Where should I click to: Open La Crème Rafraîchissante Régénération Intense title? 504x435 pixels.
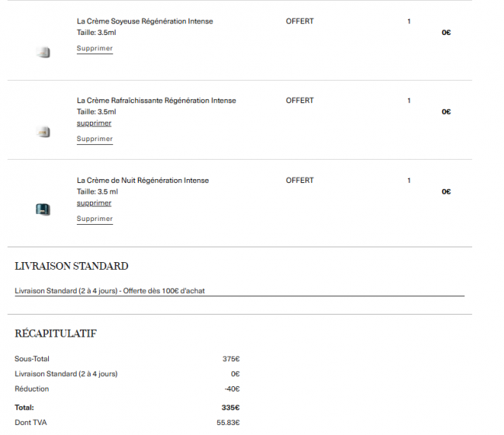pos(157,101)
